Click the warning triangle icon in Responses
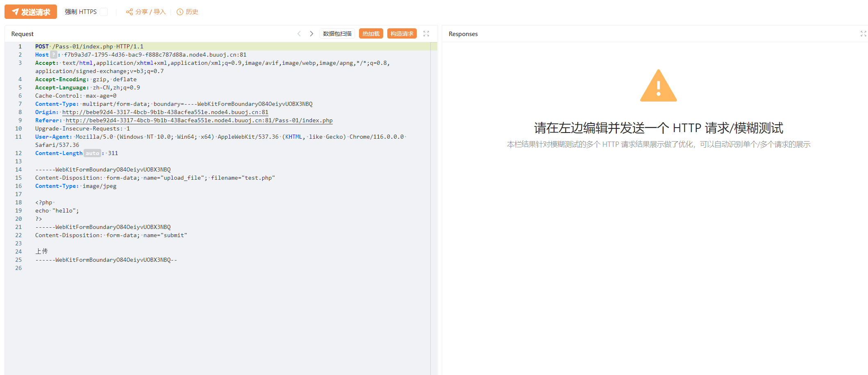 pyautogui.click(x=659, y=85)
